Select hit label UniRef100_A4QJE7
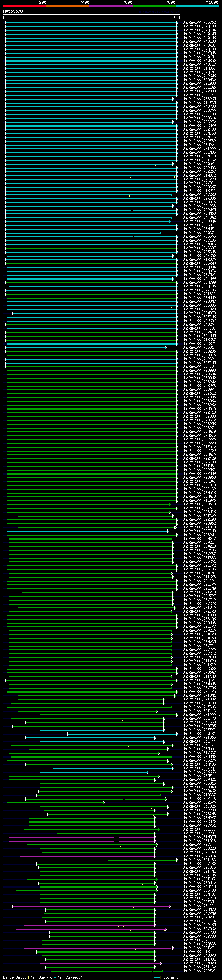The image size is (222, 980). pos(199,65)
